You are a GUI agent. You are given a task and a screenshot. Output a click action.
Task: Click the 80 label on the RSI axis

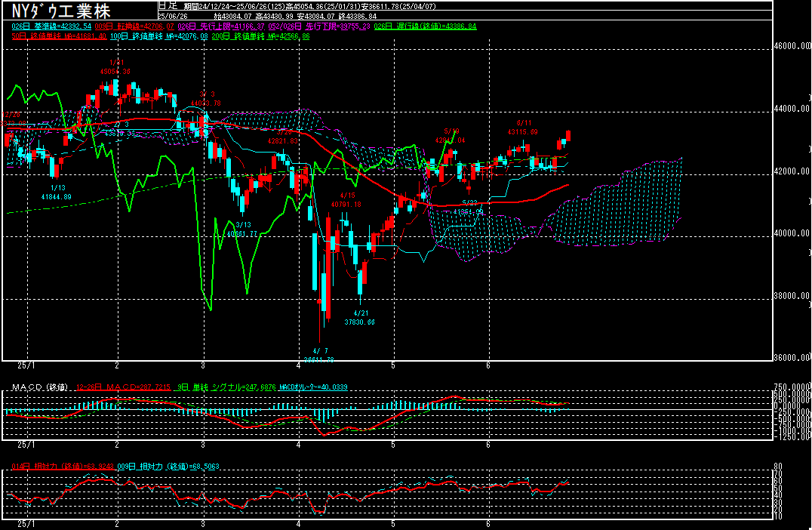[777, 467]
